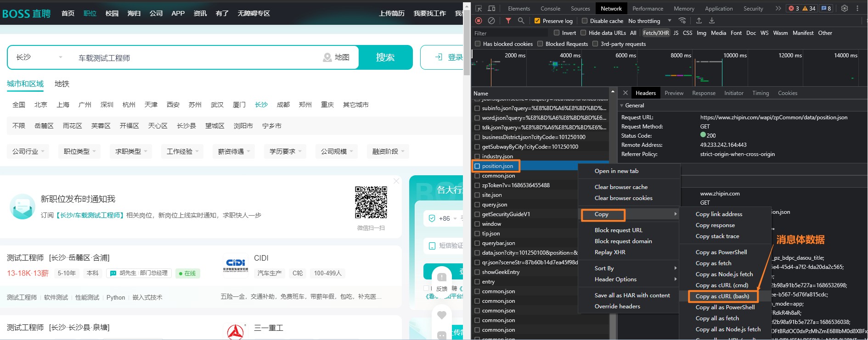This screenshot has height=340, width=868.
Task: Focus the network Filter input
Action: click(x=510, y=33)
